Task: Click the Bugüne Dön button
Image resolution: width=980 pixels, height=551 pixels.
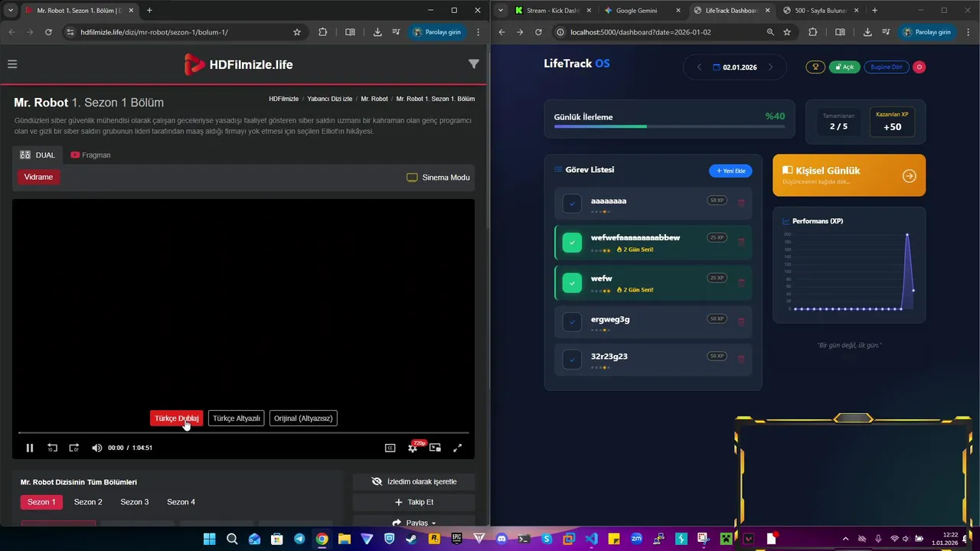Action: click(887, 67)
